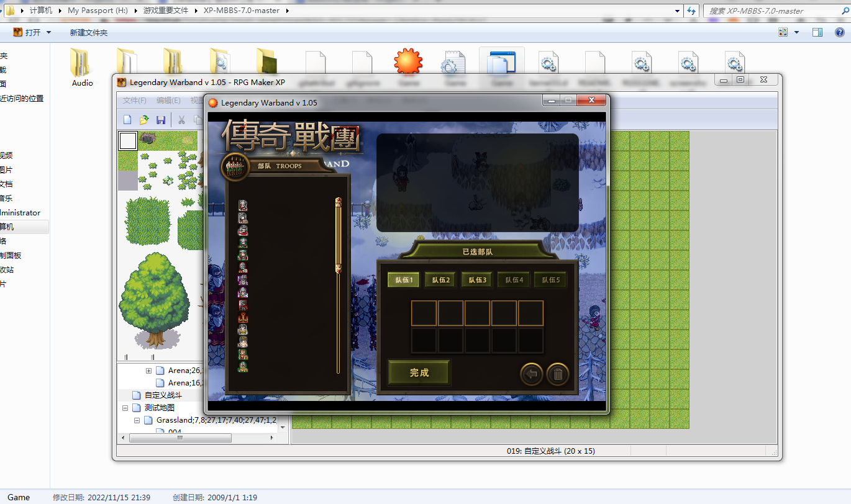Switch to 队伍2 squad tab
This screenshot has height=504, width=851.
point(440,280)
